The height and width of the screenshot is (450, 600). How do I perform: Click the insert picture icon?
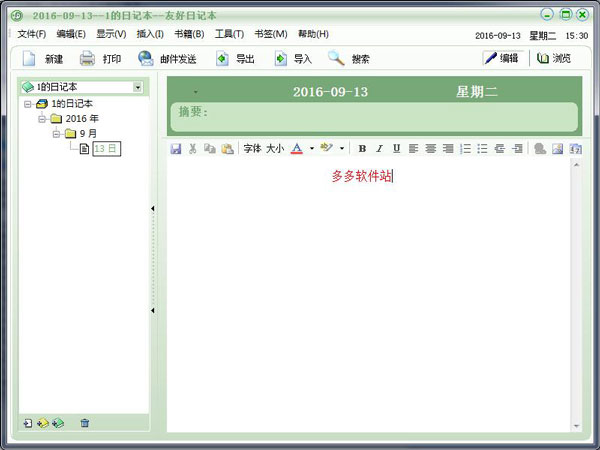[x=558, y=148]
